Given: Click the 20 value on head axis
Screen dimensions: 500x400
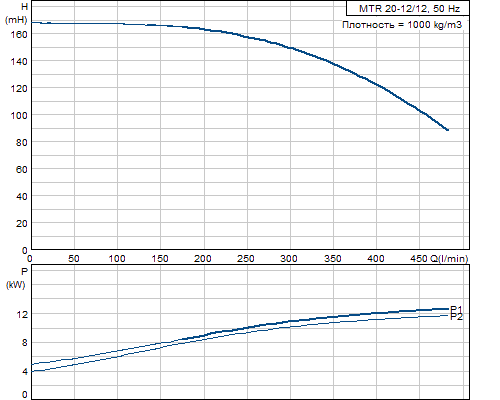Looking at the screenshot, I should [22, 224].
